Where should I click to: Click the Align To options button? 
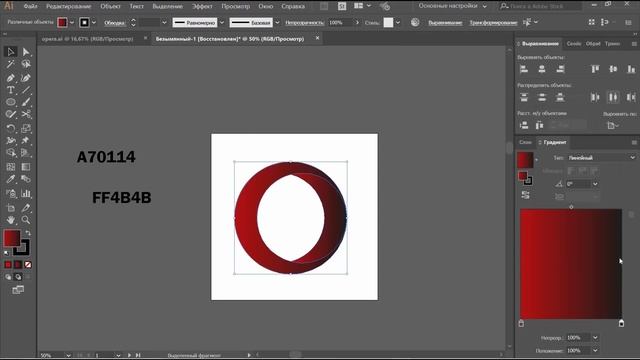(x=613, y=126)
